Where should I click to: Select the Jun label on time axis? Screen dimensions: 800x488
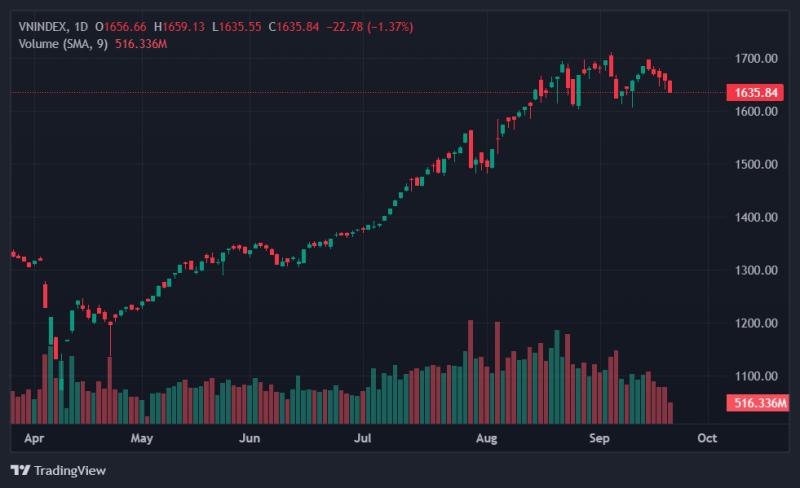249,438
